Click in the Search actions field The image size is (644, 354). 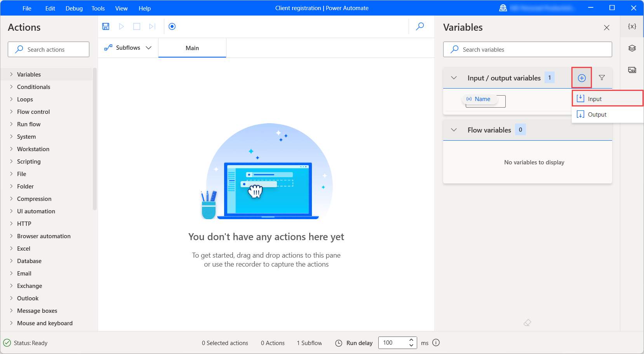(x=48, y=49)
